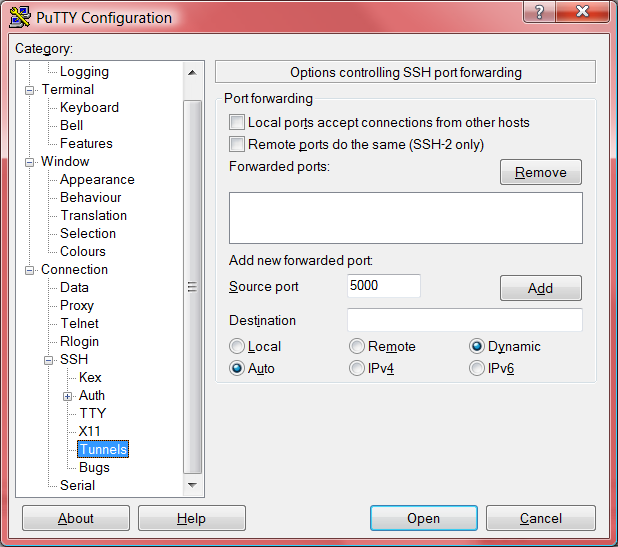618x547 pixels.
Task: Select the Local radio button
Action: tap(237, 346)
